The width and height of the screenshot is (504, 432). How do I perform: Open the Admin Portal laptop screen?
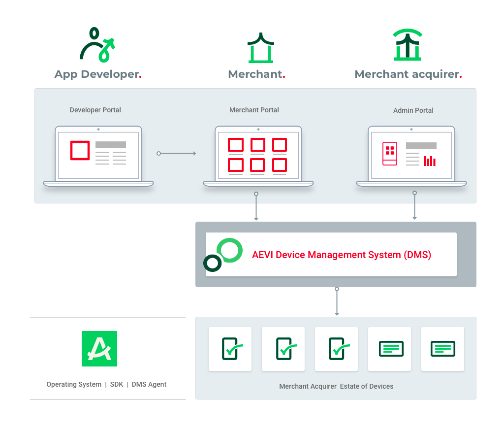(411, 155)
